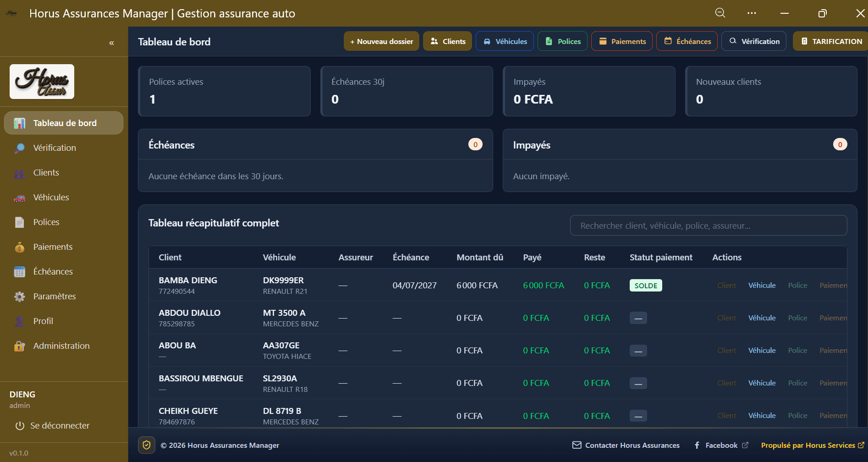Open TARIFICATION calculator button
Viewport: 868px width, 462px height.
[830, 41]
